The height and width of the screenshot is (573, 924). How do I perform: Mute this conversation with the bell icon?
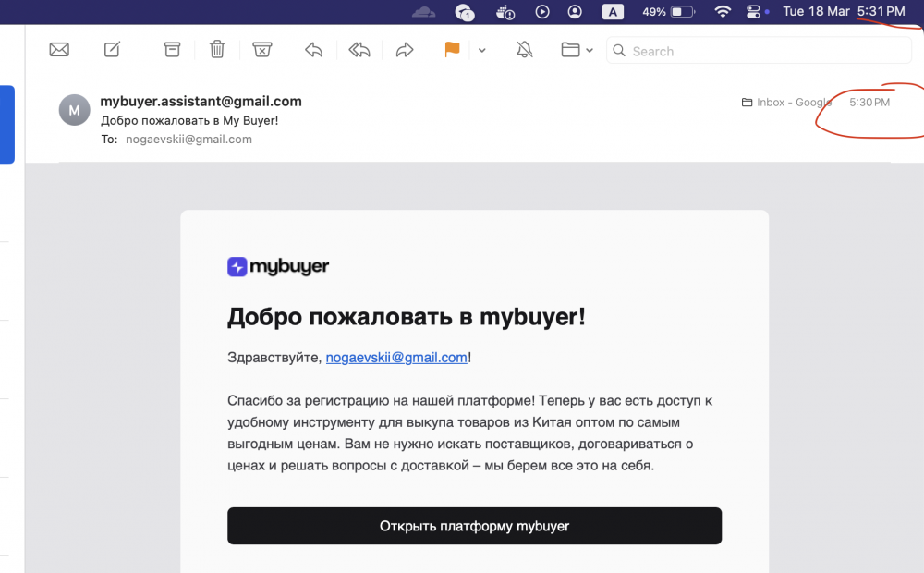pyautogui.click(x=525, y=50)
